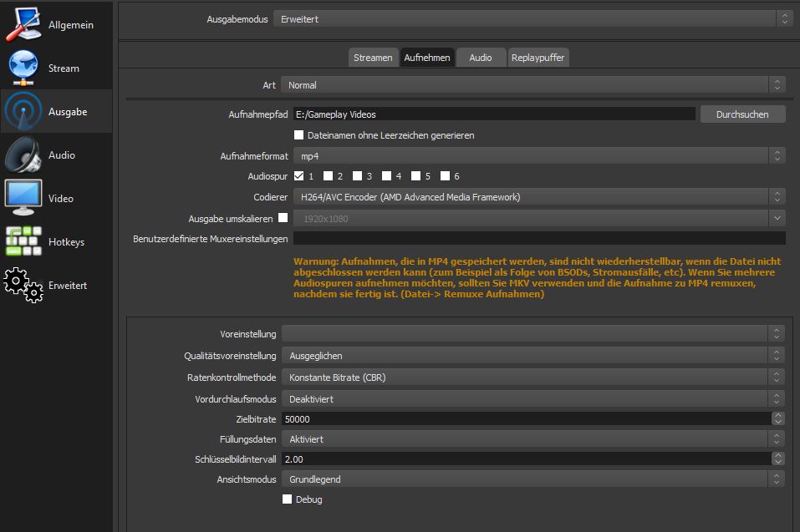The image size is (800, 532).
Task: Check Audiospur 3
Action: (x=357, y=176)
